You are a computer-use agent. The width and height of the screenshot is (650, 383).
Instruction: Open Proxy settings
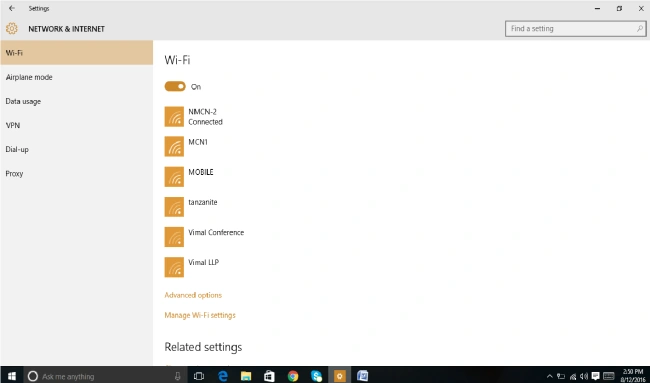click(x=77, y=173)
